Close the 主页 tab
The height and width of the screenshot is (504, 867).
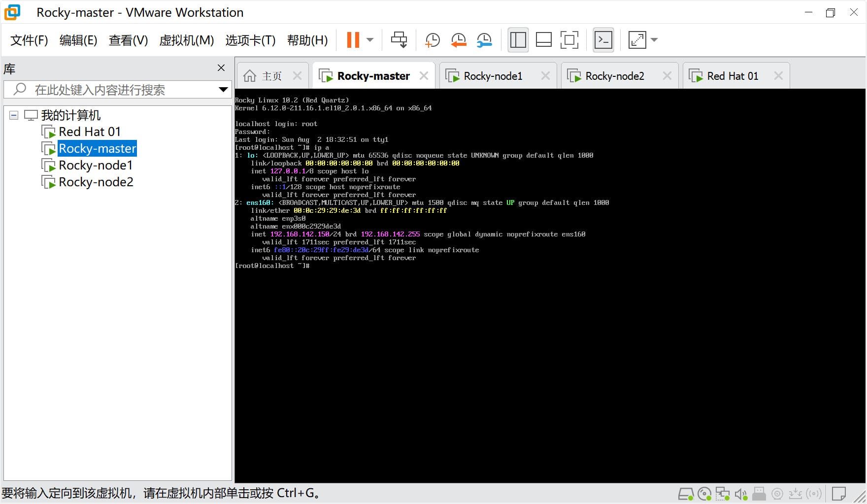click(297, 76)
